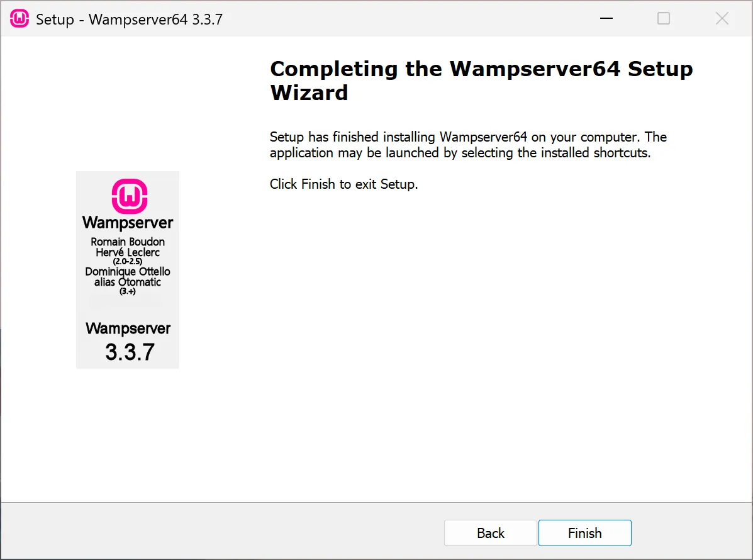This screenshot has width=753, height=560.
Task: Click the Hervé Leclerc credit text
Action: (x=128, y=252)
